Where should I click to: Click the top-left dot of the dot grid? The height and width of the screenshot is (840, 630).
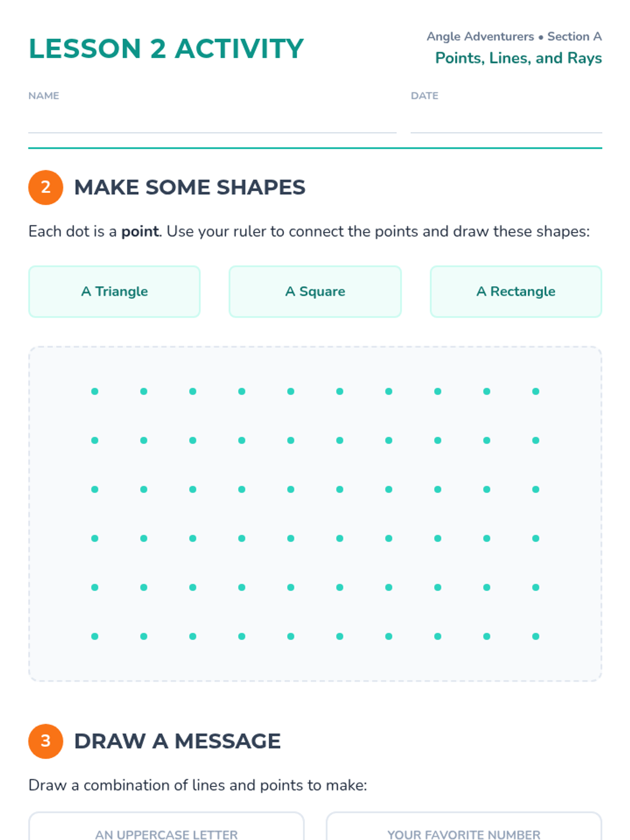tap(94, 391)
